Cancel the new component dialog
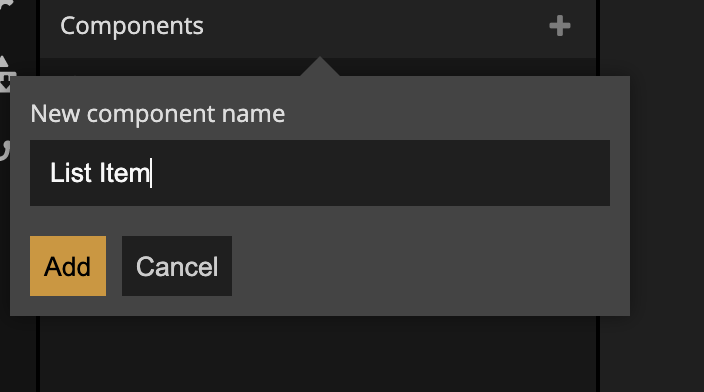Image resolution: width=704 pixels, height=392 pixels. click(x=177, y=266)
